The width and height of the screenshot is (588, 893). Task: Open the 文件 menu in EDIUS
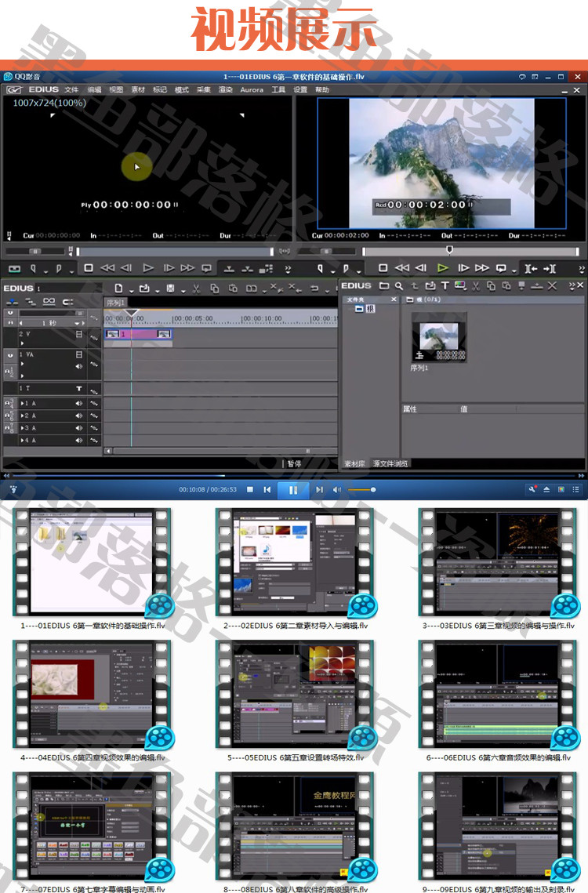(72, 89)
